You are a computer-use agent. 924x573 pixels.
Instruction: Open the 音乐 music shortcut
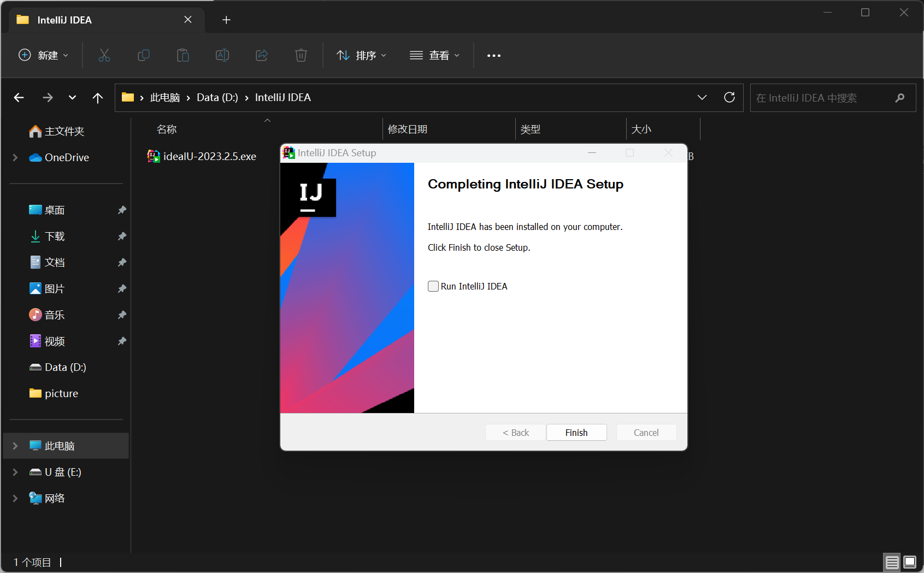47,315
